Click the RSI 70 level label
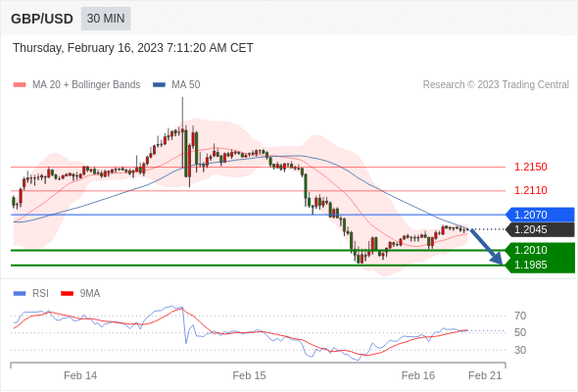578x392 pixels. [520, 316]
